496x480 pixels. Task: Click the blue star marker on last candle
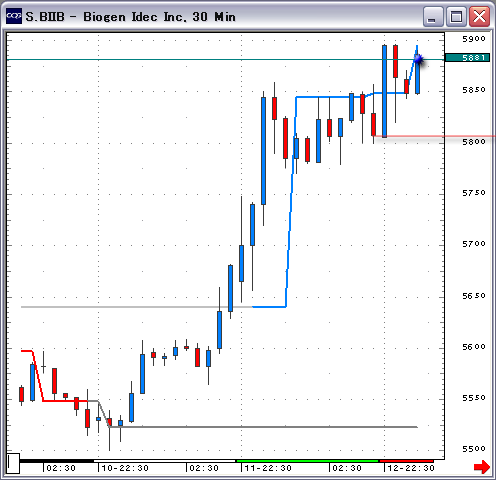[418, 59]
